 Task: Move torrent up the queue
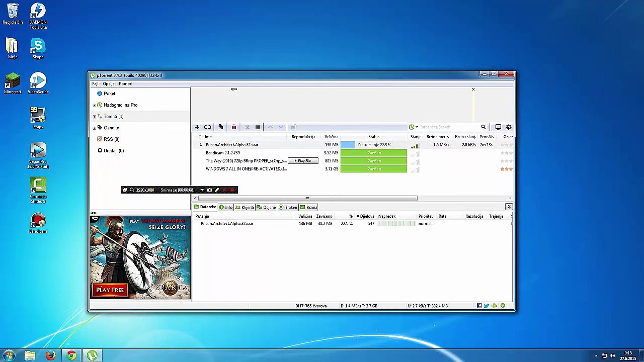[270, 127]
